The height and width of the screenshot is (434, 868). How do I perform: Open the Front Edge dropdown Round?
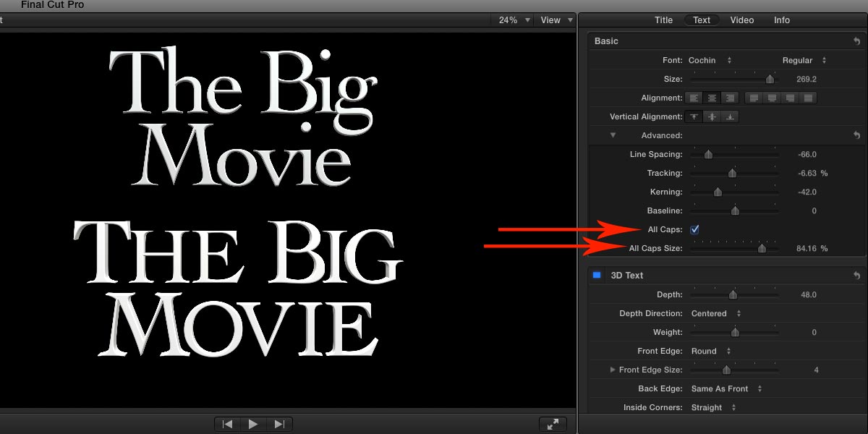710,351
